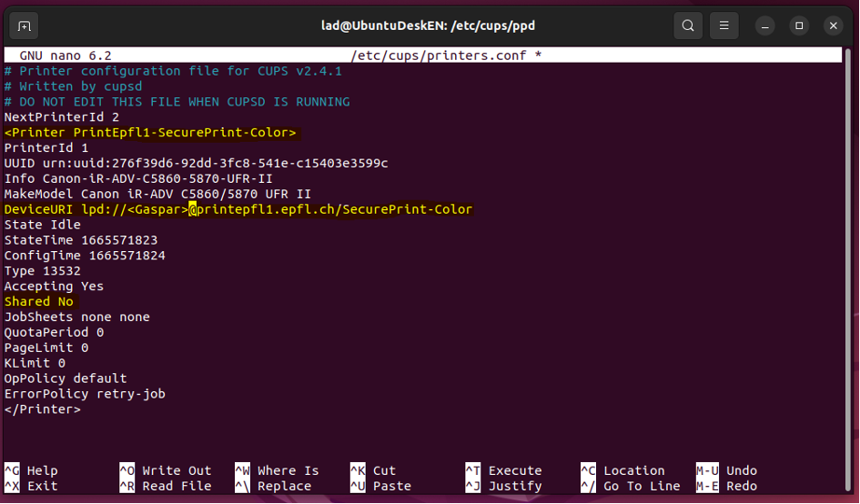This screenshot has width=860, height=504.
Task: Select the ^O Write Out shortcut
Action: [x=165, y=470]
